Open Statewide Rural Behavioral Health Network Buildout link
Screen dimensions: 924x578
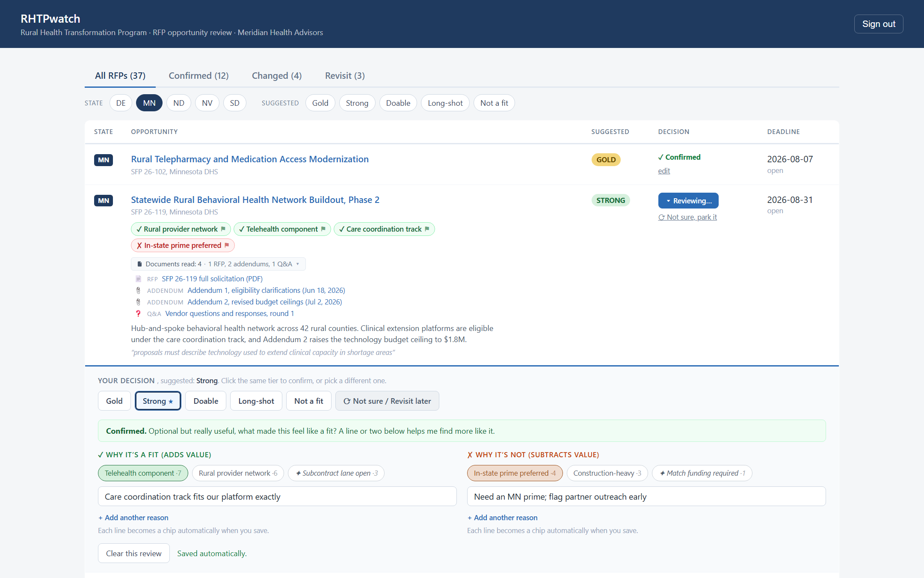click(255, 200)
